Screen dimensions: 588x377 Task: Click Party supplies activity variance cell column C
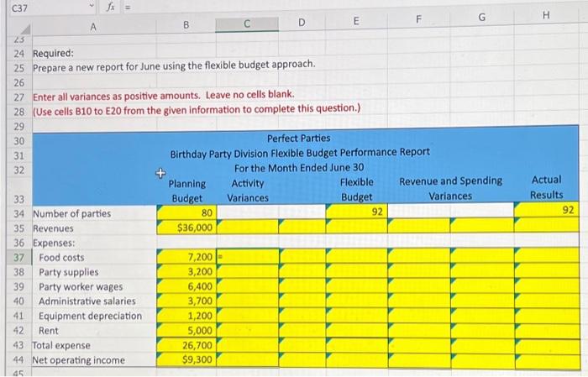point(248,271)
